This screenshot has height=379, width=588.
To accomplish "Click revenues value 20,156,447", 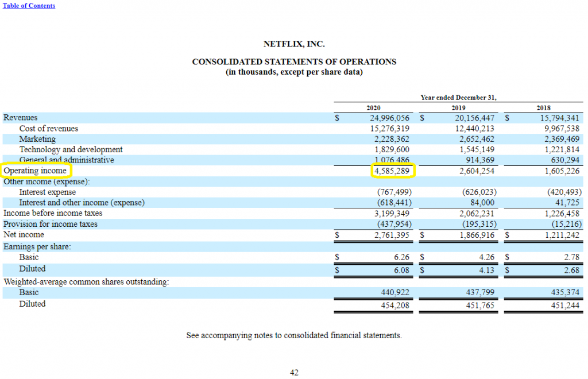I will (475, 118).
